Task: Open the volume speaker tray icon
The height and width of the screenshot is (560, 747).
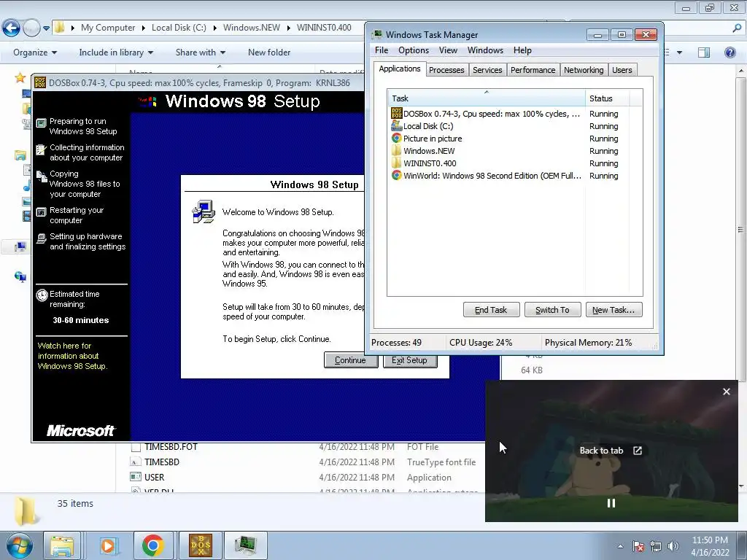Action: click(x=673, y=546)
